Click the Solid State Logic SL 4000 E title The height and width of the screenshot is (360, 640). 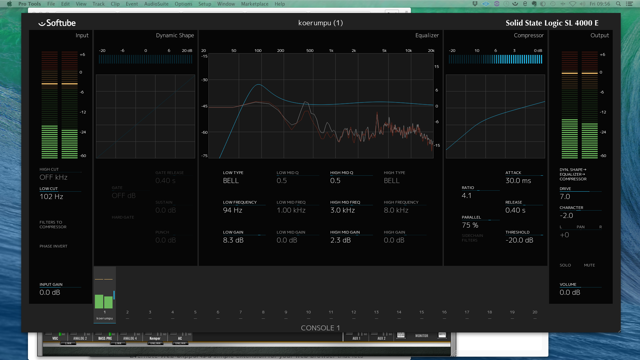552,23
